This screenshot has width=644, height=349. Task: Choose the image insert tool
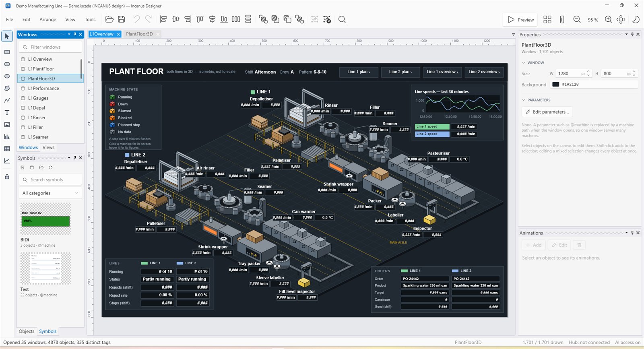pos(7,124)
